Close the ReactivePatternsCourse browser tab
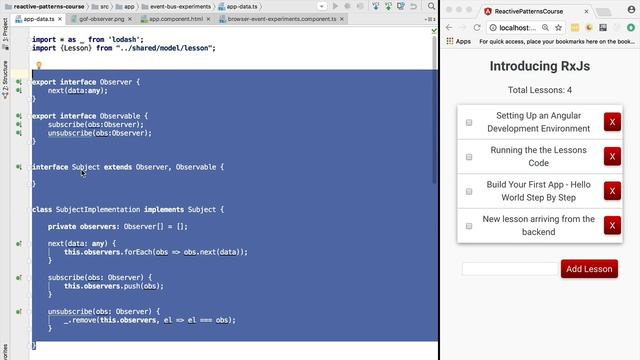This screenshot has height=360, width=640. [586, 11]
